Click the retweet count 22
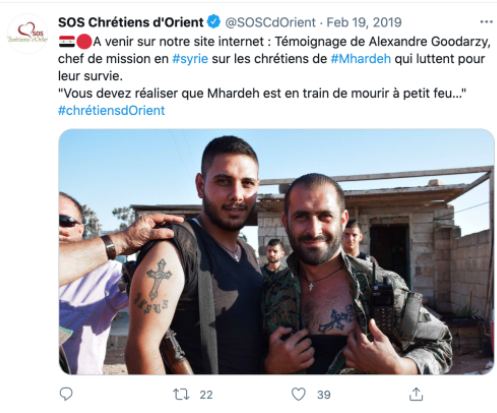 pyautogui.click(x=206, y=395)
